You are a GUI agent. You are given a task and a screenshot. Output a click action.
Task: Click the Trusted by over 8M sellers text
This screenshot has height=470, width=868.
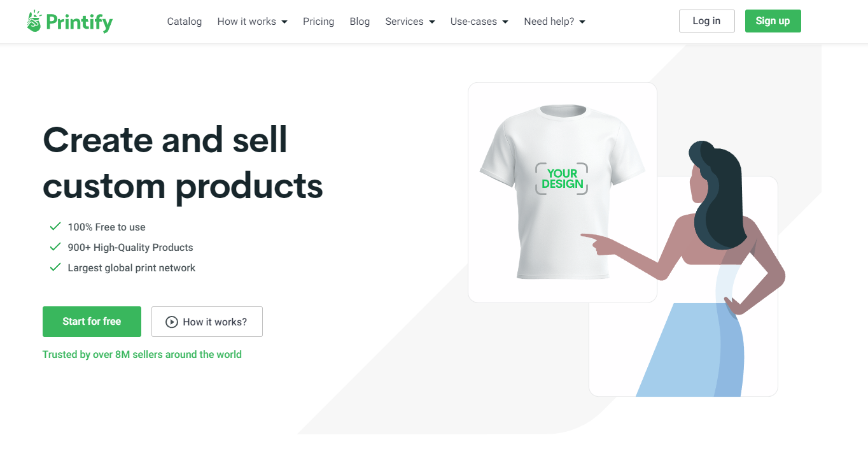[142, 355]
